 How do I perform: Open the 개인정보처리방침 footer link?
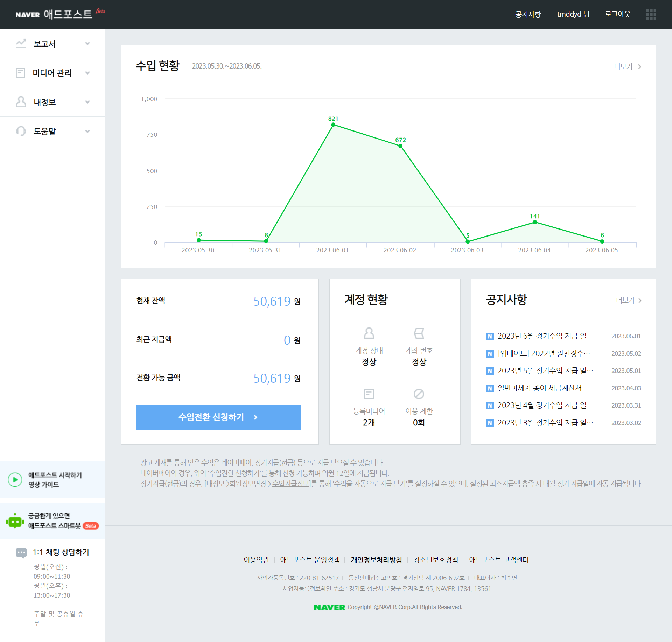(x=376, y=560)
